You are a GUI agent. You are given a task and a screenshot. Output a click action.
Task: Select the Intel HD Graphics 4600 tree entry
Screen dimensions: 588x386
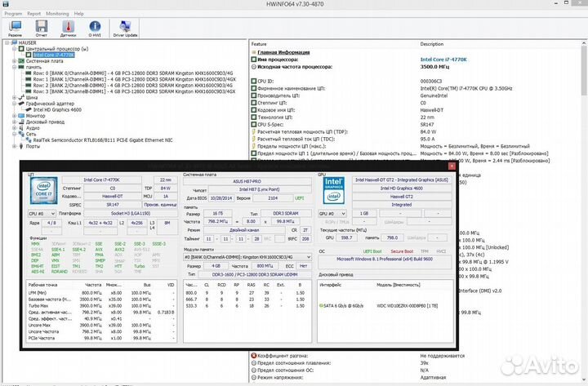pos(57,109)
